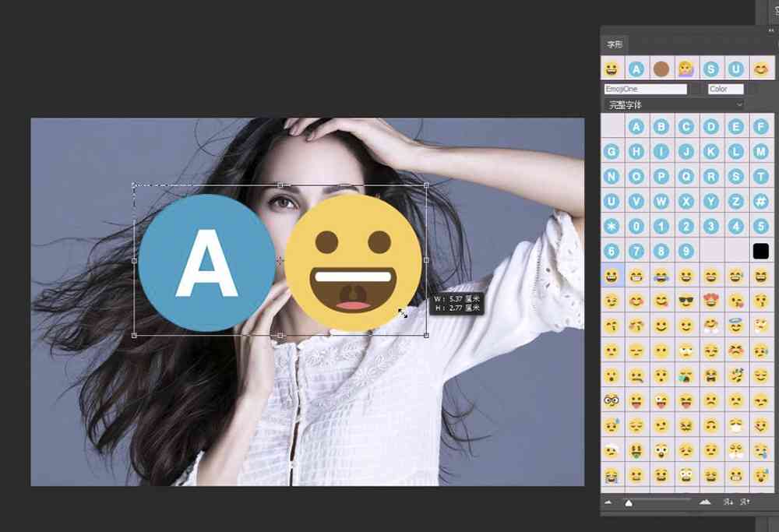
Task: Scale down glyph preview size button
Action: pos(728,502)
